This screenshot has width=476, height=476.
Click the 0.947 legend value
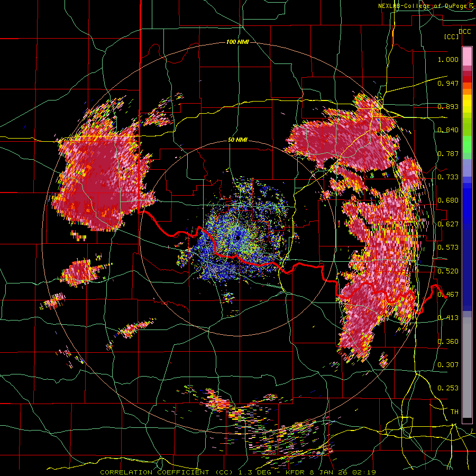coord(448,83)
